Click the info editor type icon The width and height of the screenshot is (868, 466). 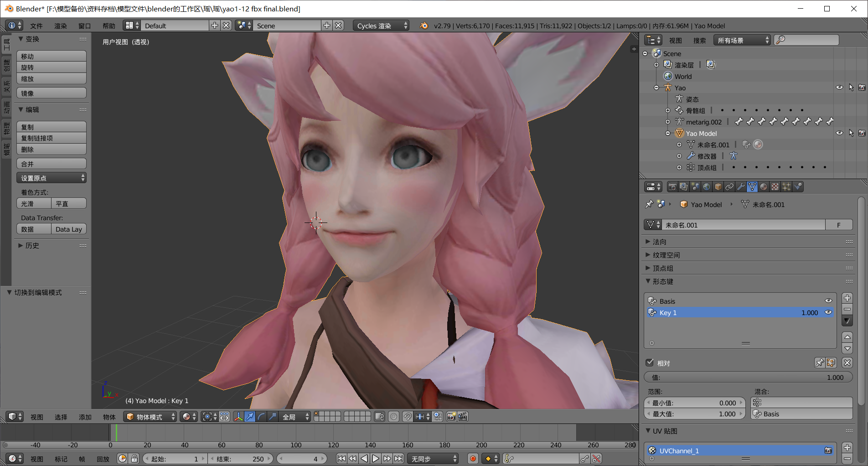point(15,26)
